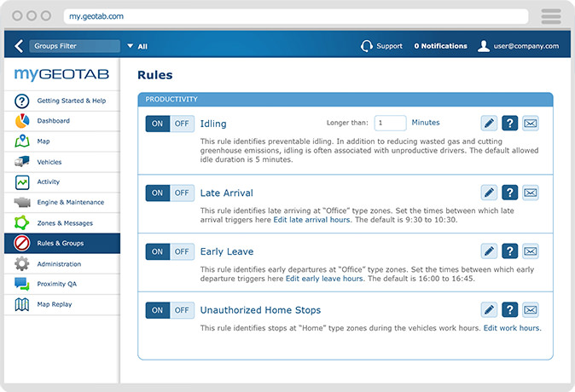Click the Map pin icon in sidebar
Screen dimensions: 575x392
click(x=22, y=141)
